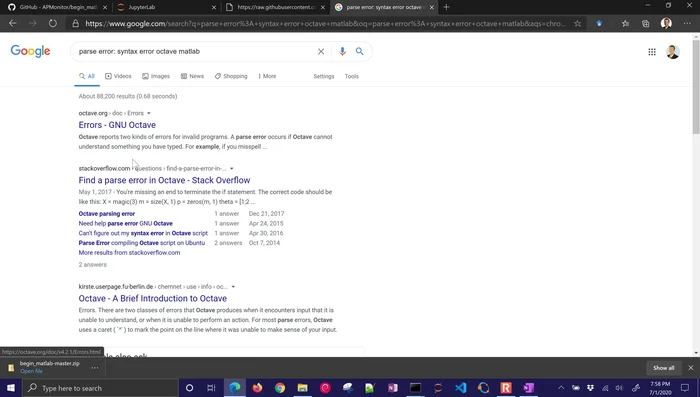Show hidden system tray icons

click(561, 388)
